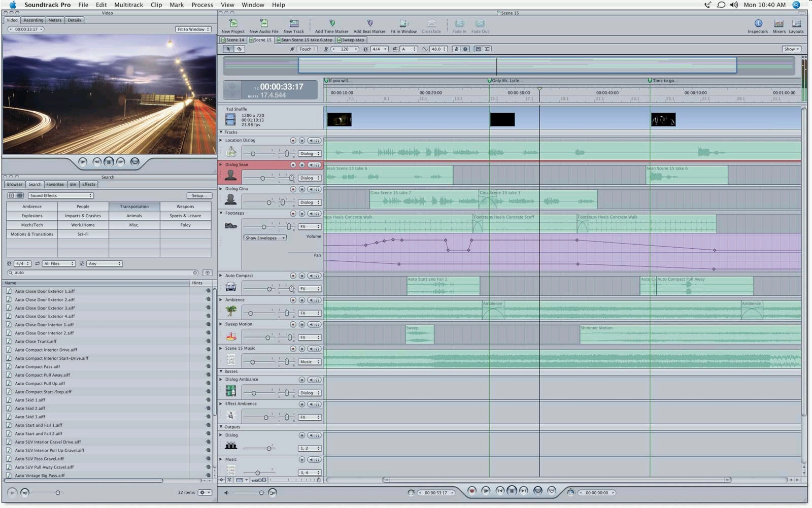
Task: Open the Dialog Sean output submix dropdown
Action: (310, 178)
